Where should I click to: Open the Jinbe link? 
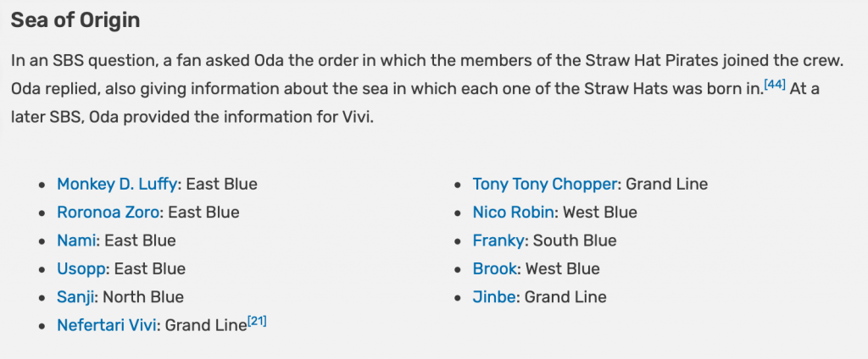coord(494,297)
